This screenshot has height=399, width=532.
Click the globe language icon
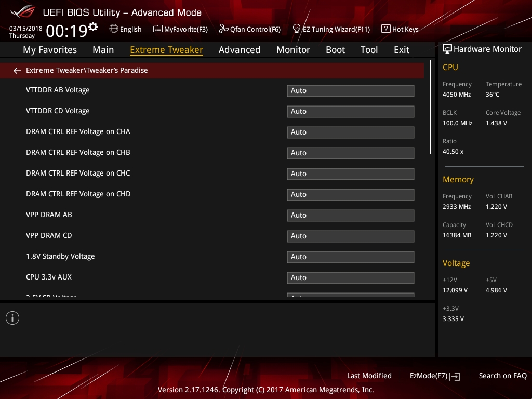click(x=114, y=29)
